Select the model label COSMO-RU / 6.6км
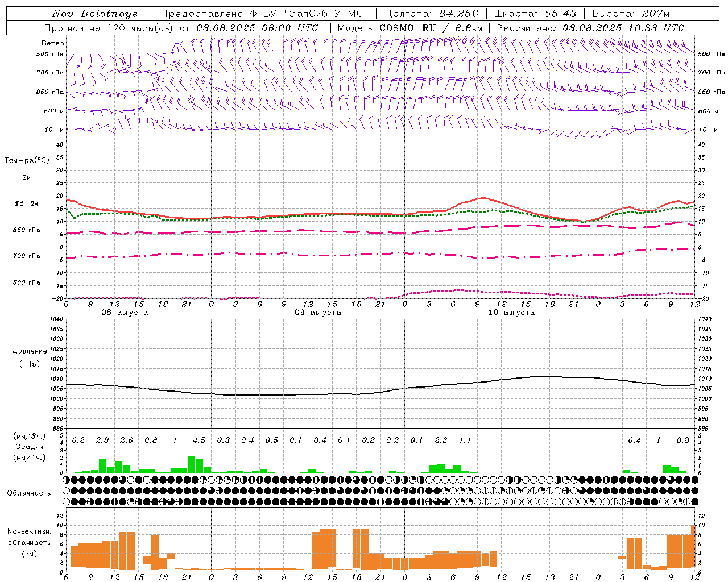The width and height of the screenshot is (728, 582). (431, 28)
